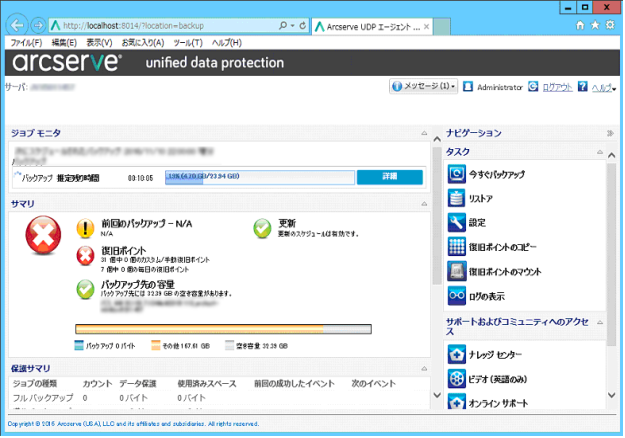The height and width of the screenshot is (438, 625).
Task: Collapse the Tasks (タスク) section
Action: [600, 152]
